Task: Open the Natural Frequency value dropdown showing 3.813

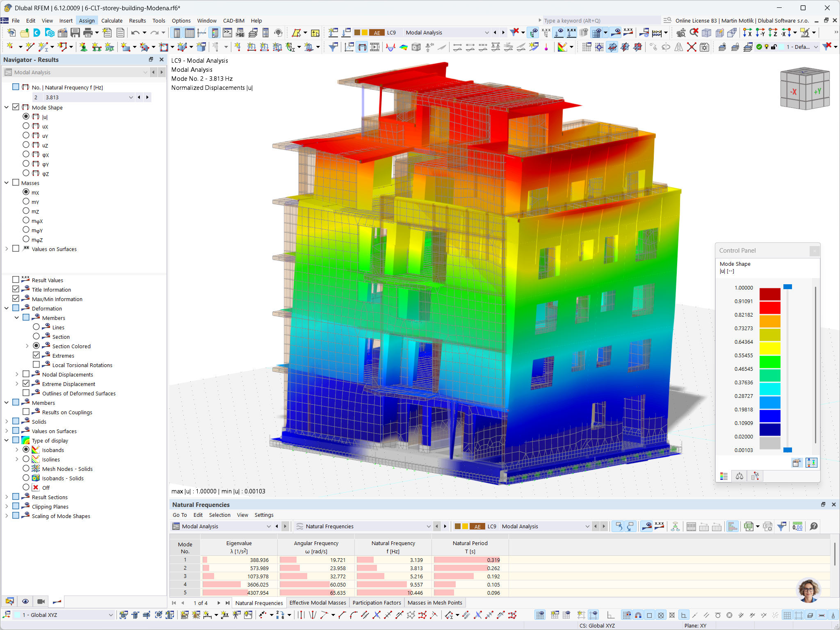Action: (131, 97)
